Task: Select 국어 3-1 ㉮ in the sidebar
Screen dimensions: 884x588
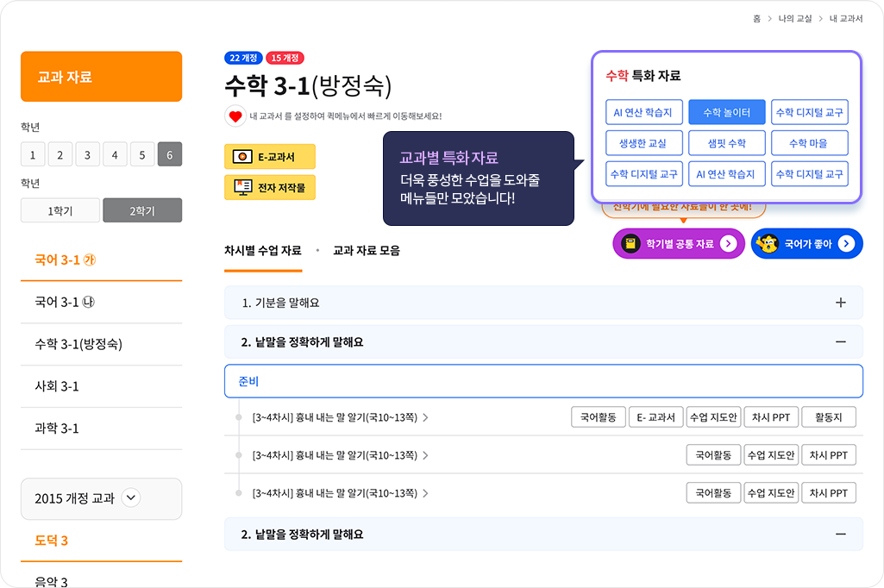Action: [102, 260]
